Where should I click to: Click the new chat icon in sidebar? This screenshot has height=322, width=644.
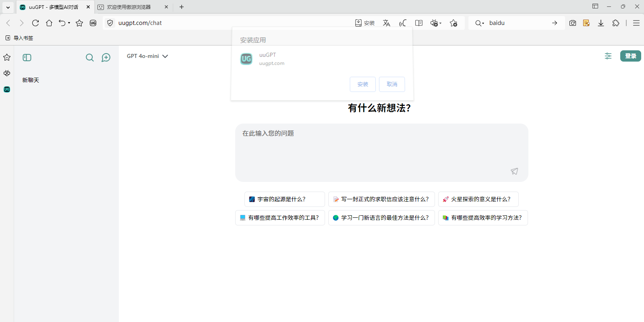[106, 58]
